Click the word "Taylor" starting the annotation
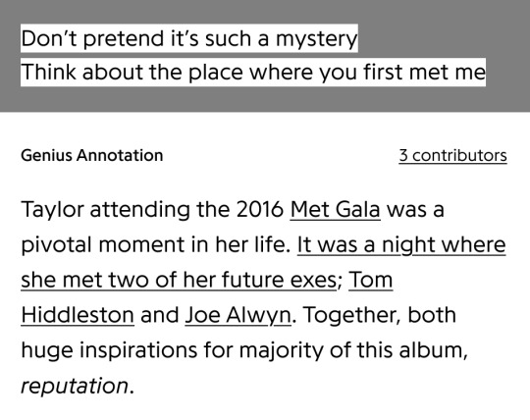This screenshot has height=420, width=530. pyautogui.click(x=52, y=209)
